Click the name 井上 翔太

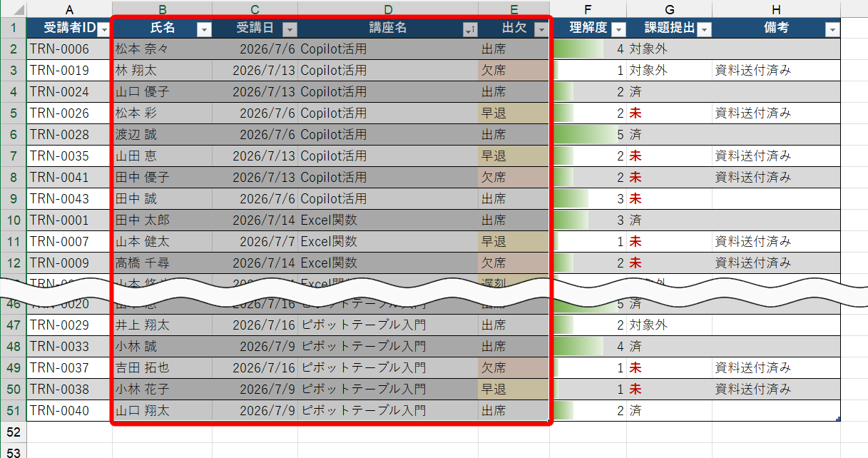pyautogui.click(x=142, y=325)
